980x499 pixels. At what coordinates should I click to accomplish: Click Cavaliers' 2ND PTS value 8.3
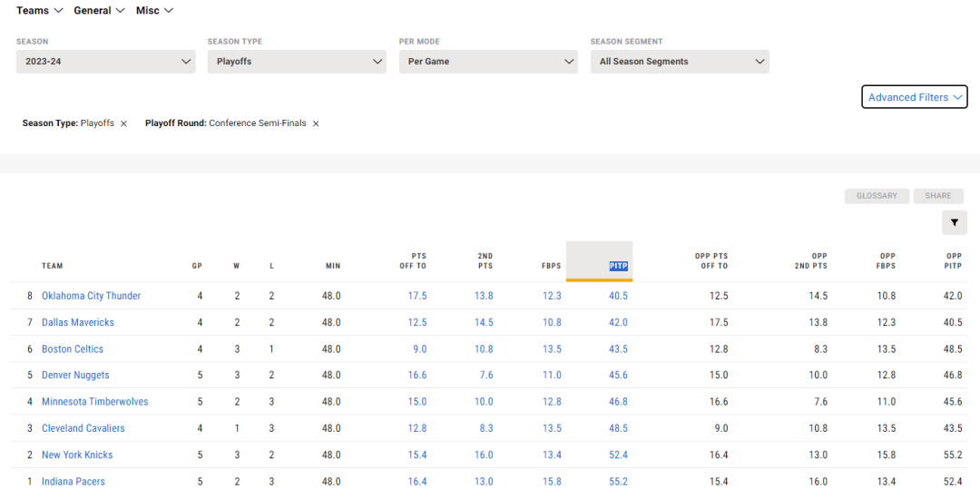(486, 428)
